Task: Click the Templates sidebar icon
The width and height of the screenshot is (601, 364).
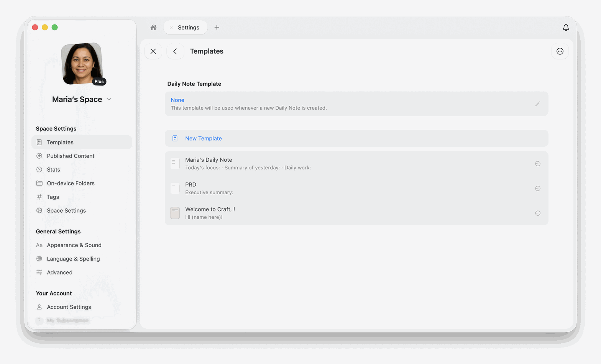Action: click(39, 142)
